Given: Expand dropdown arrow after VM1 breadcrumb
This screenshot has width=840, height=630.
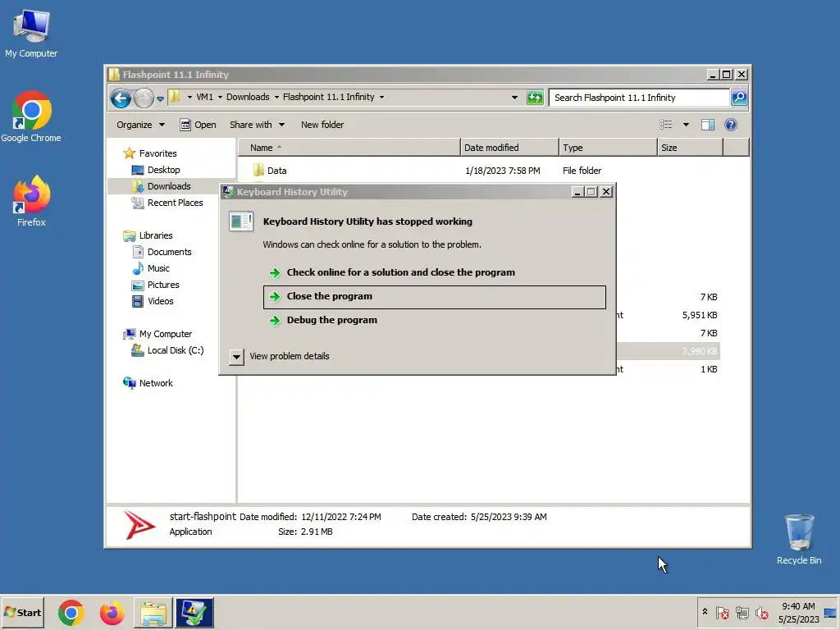Looking at the screenshot, I should click(x=220, y=98).
